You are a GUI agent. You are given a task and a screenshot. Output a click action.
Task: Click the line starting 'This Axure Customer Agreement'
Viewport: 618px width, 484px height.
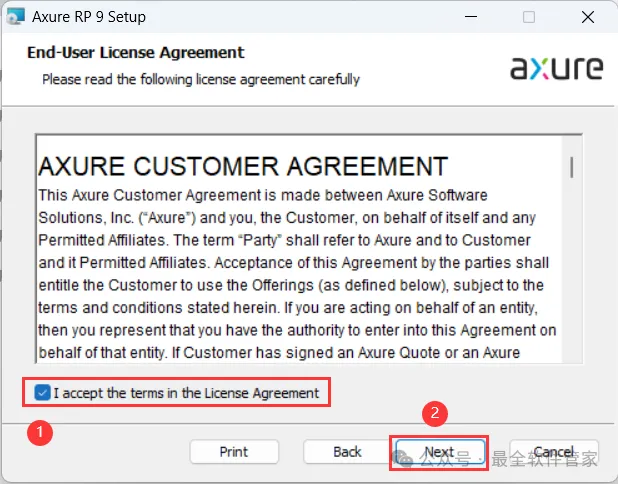click(263, 195)
